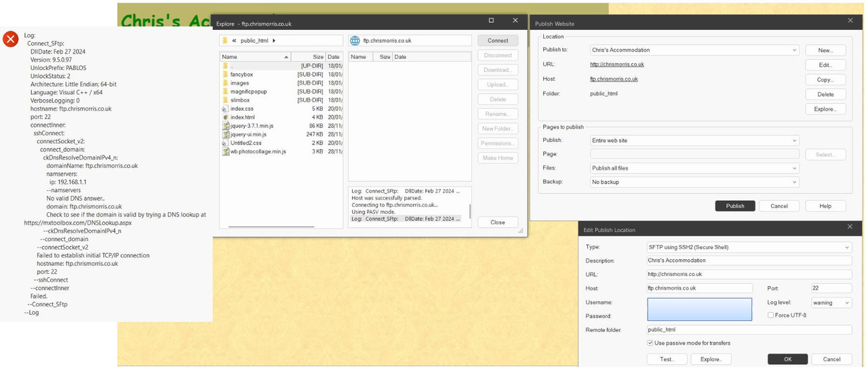Click the vertical scrollbar in the log pane

click(x=469, y=212)
